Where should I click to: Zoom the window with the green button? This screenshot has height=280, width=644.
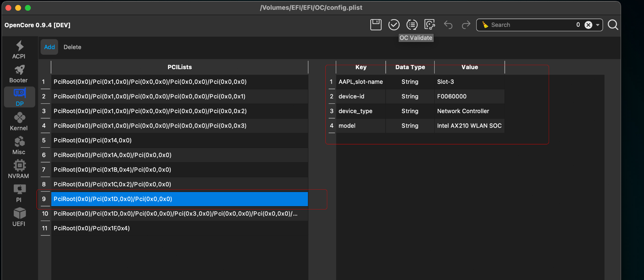tap(28, 8)
